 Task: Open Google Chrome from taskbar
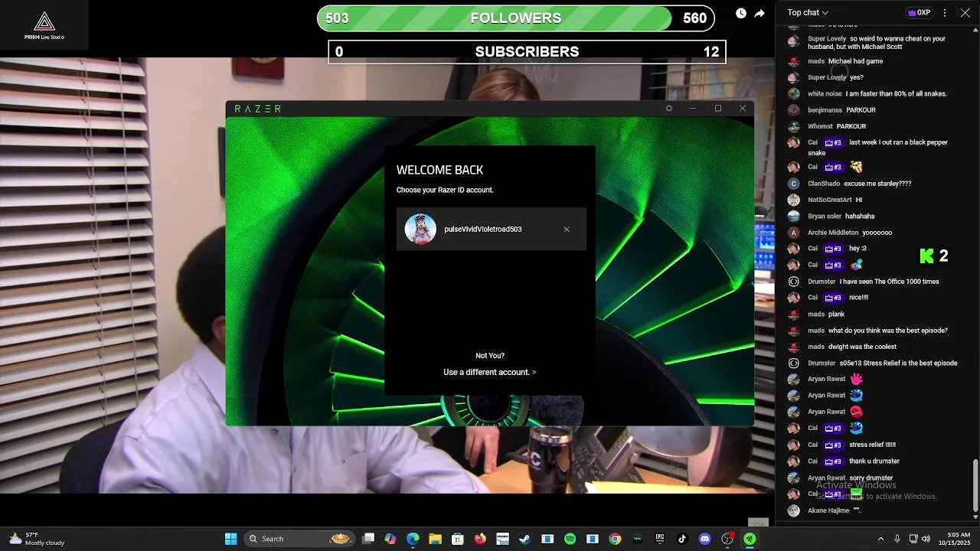pos(615,539)
